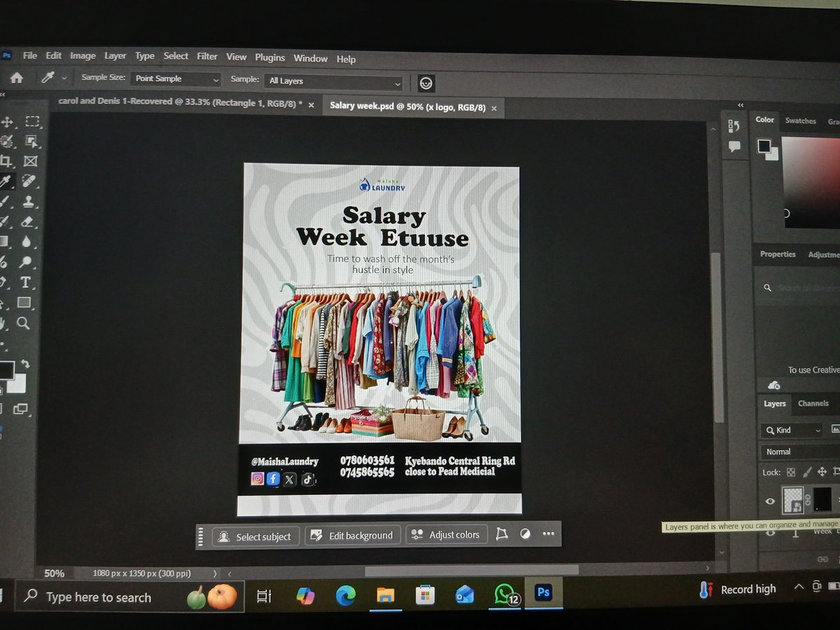The height and width of the screenshot is (630, 840).
Task: Open the Select menu
Action: (x=176, y=56)
